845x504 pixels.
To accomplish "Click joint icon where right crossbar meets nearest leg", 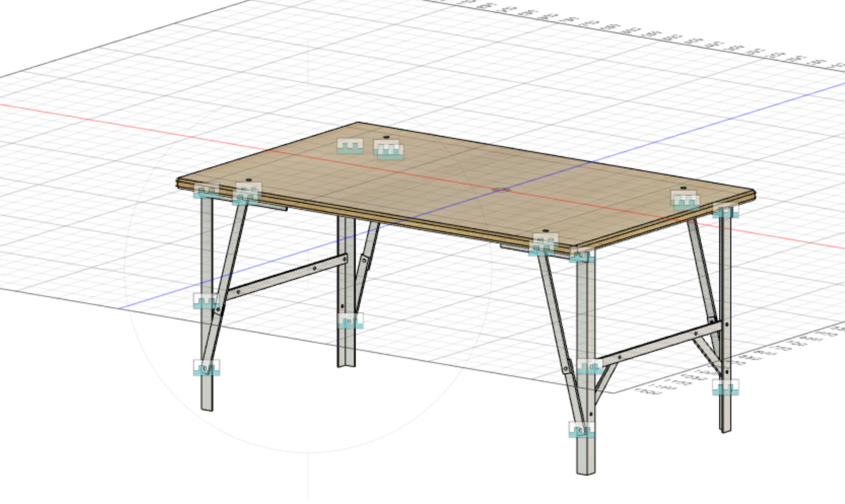I will [x=589, y=366].
